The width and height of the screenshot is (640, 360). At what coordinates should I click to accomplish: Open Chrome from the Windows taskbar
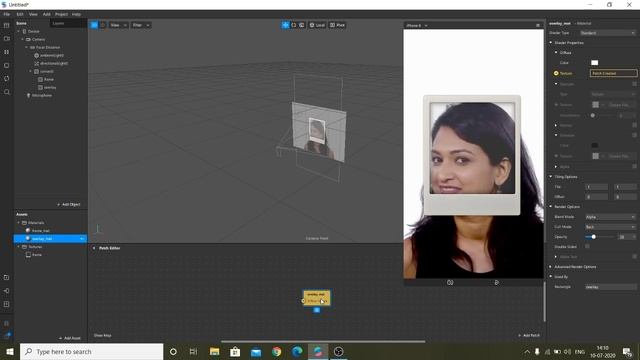(x=276, y=351)
